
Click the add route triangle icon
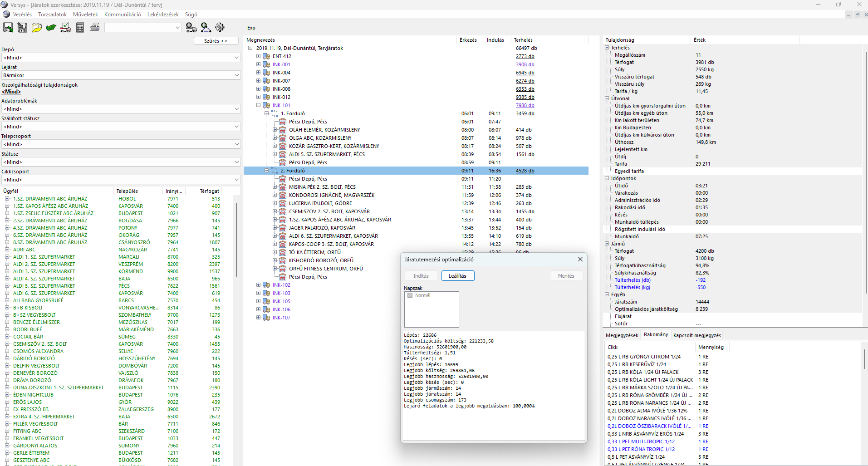(x=206, y=28)
